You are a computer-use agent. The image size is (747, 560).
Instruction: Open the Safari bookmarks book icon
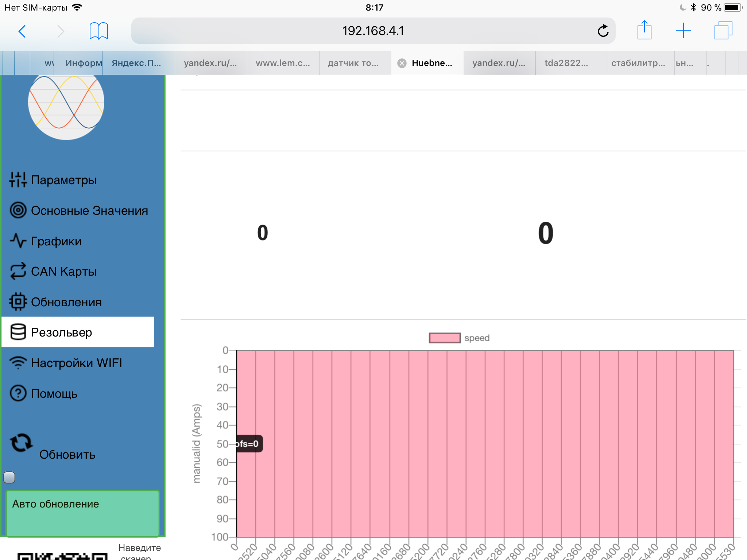(x=98, y=31)
